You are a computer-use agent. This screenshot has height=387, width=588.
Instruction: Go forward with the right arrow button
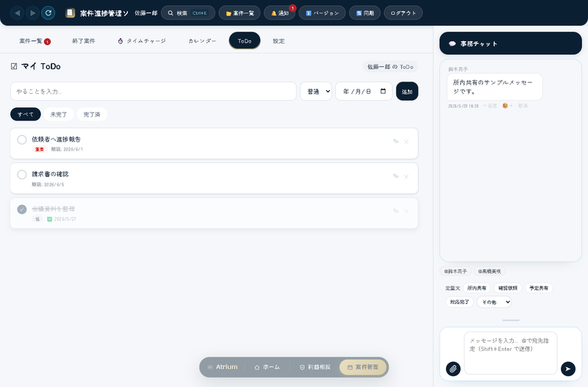32,13
